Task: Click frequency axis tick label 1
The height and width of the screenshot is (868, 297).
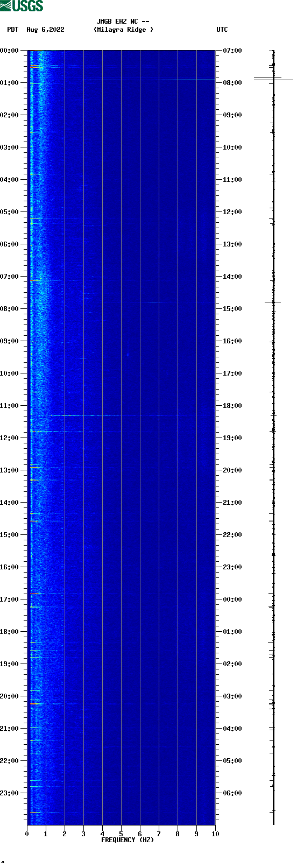Action: click(46, 834)
